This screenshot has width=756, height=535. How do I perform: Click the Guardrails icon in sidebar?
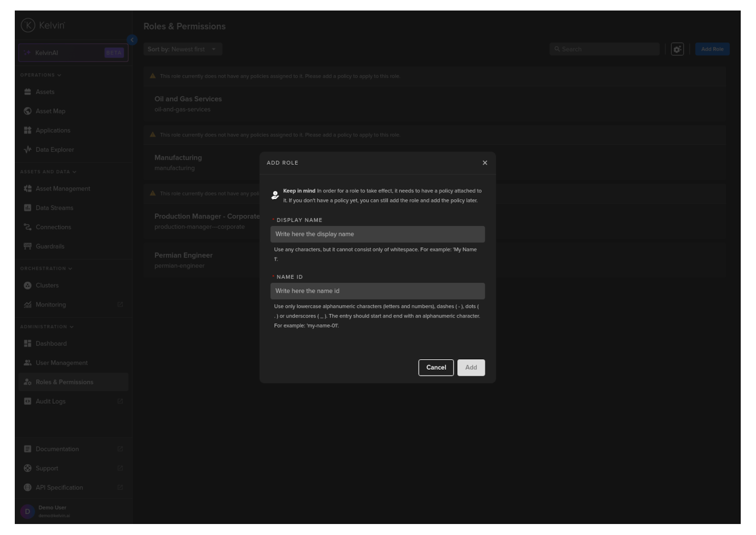[x=28, y=246]
